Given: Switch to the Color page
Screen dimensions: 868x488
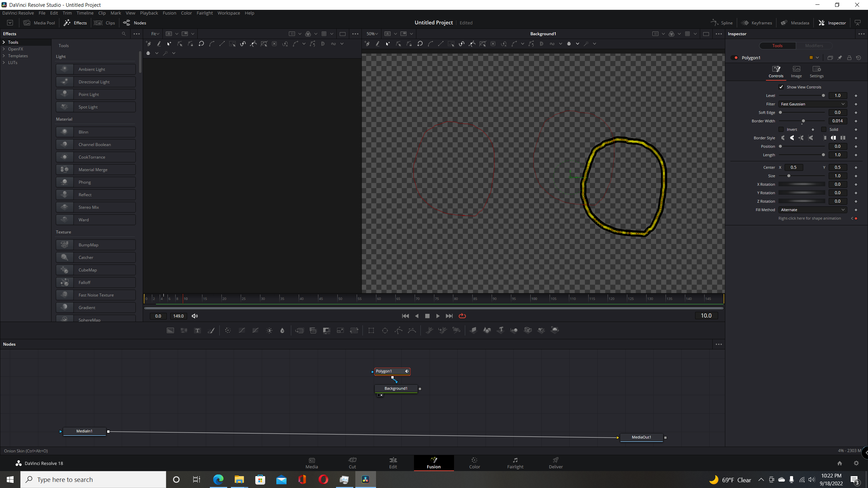Looking at the screenshot, I should pyautogui.click(x=474, y=463).
